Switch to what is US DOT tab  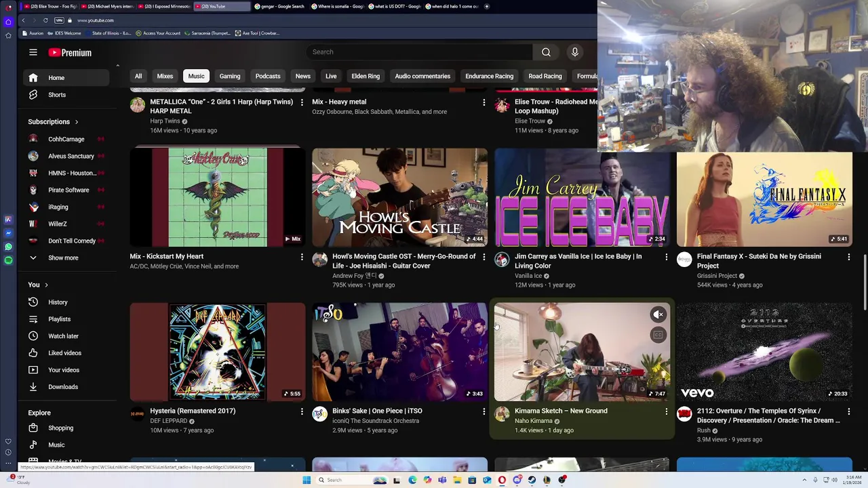[x=395, y=6]
